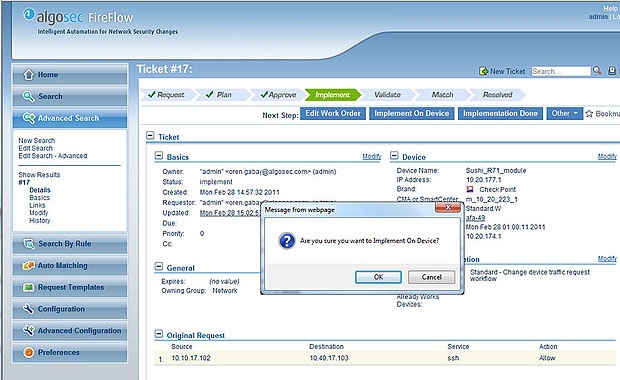Collapse the Device section
Image resolution: width=620 pixels, height=380 pixels.
click(394, 156)
